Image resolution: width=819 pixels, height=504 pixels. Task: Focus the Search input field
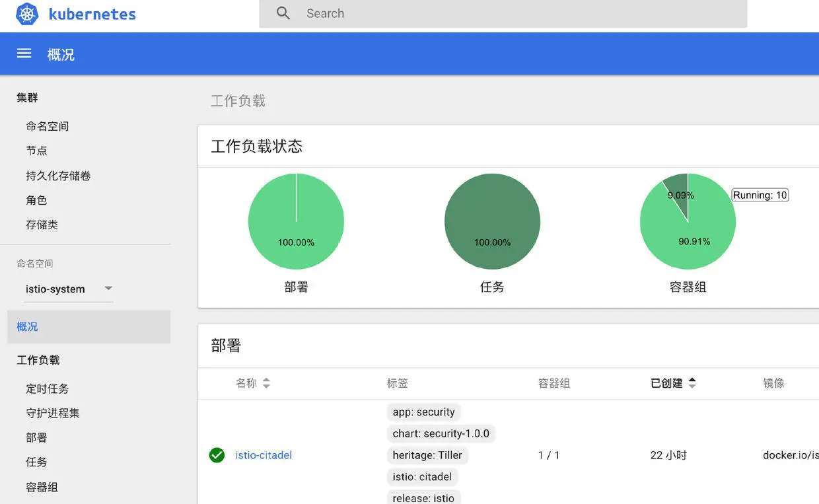click(x=503, y=14)
